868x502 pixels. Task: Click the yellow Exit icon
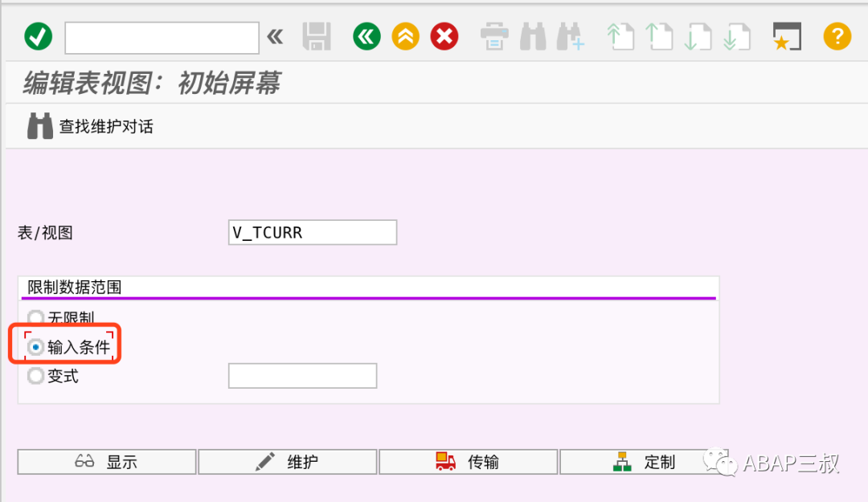pyautogui.click(x=405, y=37)
